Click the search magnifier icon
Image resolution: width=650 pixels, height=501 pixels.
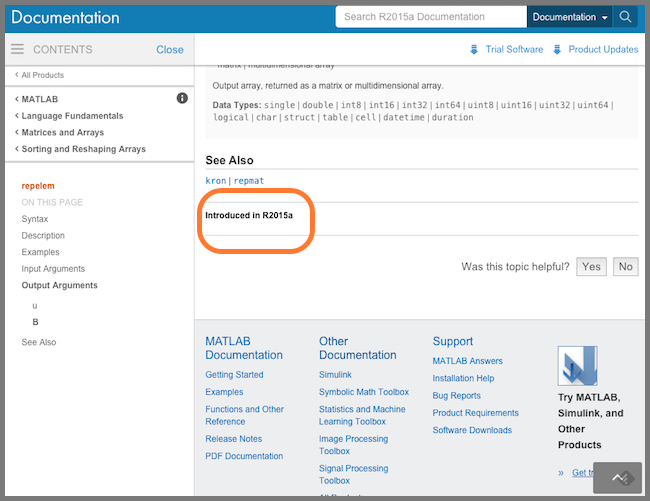pos(626,17)
